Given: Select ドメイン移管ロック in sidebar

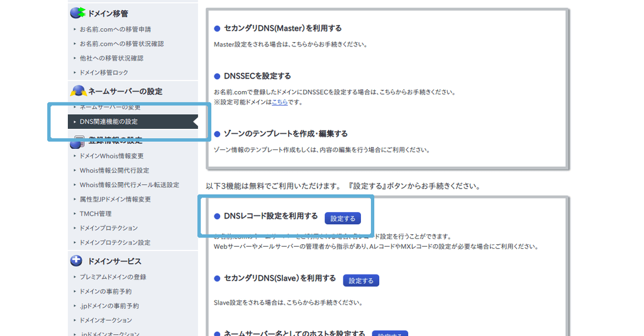Looking at the screenshot, I should 104,72.
